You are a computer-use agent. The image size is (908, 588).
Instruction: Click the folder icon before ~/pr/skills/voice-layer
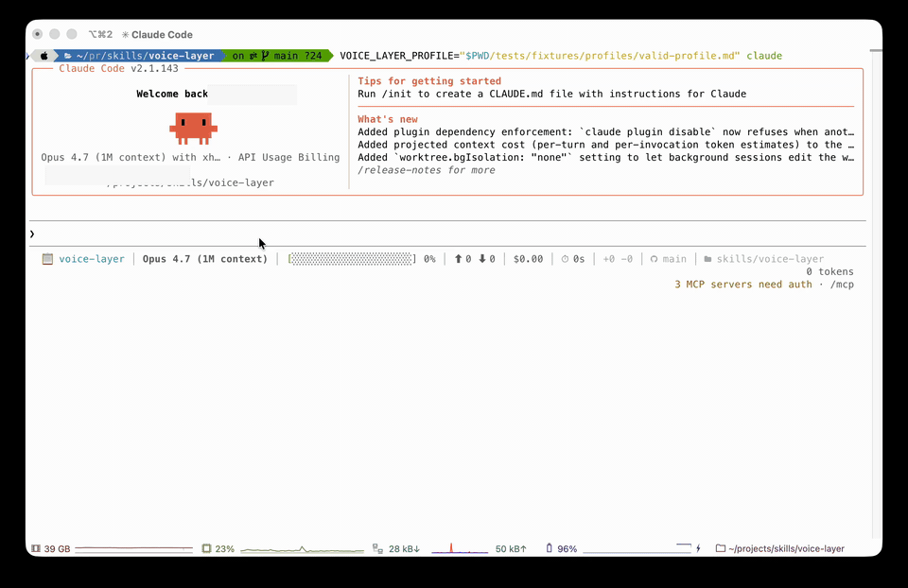point(68,56)
